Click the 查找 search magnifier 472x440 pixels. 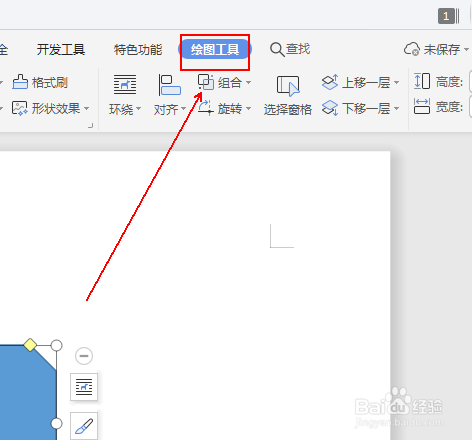277,50
